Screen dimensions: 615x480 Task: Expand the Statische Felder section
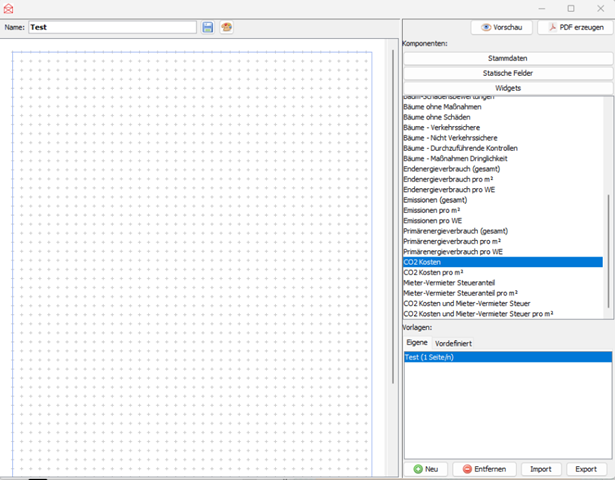click(507, 74)
